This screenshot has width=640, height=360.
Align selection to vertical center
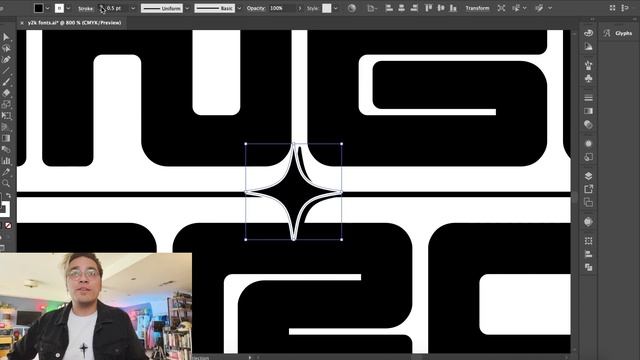coord(441,8)
